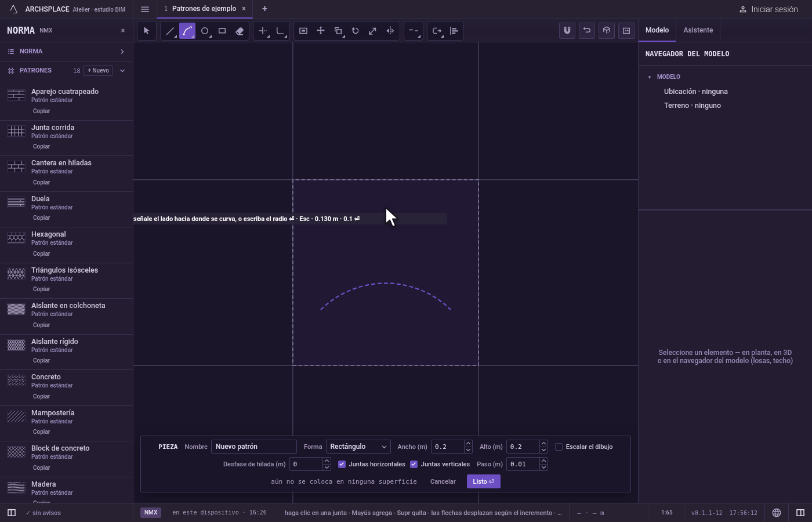Activate the eraser tool

pyautogui.click(x=240, y=31)
